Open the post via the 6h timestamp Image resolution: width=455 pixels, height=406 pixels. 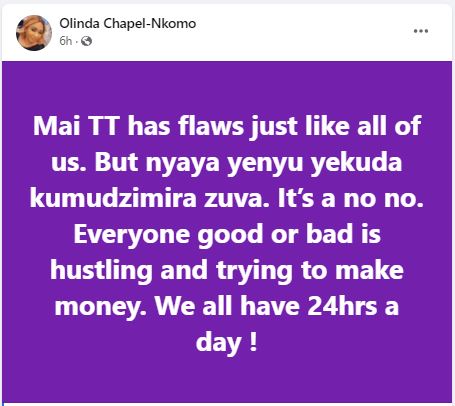click(66, 41)
